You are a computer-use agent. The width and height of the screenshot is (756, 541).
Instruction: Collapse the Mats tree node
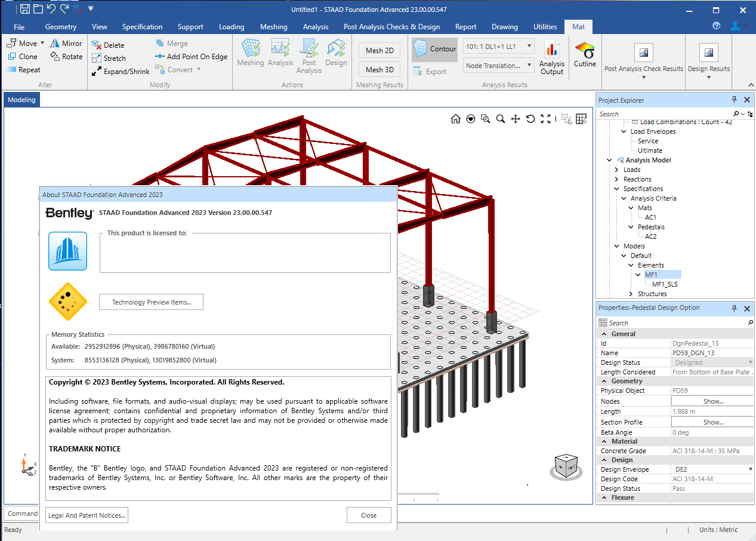coord(631,208)
